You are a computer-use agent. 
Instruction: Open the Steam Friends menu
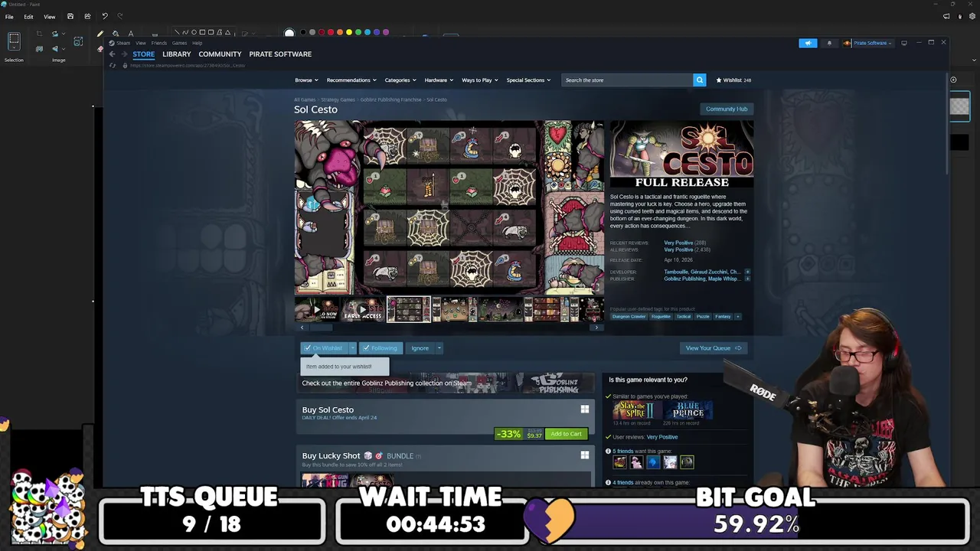coord(159,43)
